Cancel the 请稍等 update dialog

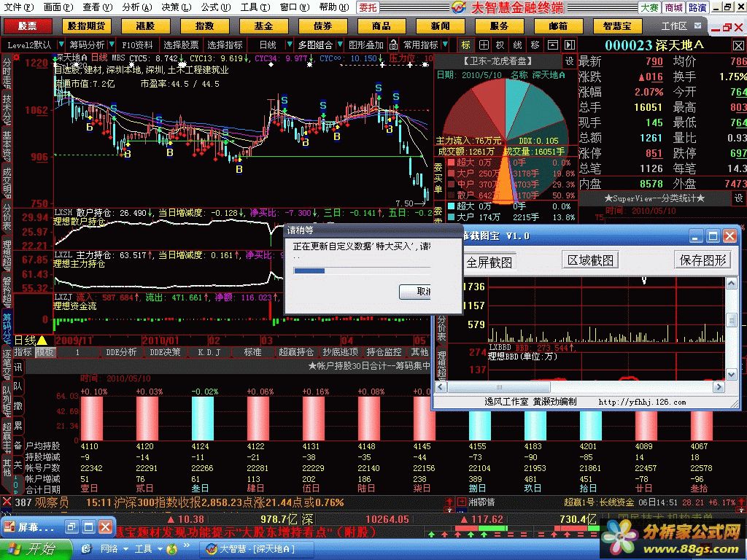point(415,292)
